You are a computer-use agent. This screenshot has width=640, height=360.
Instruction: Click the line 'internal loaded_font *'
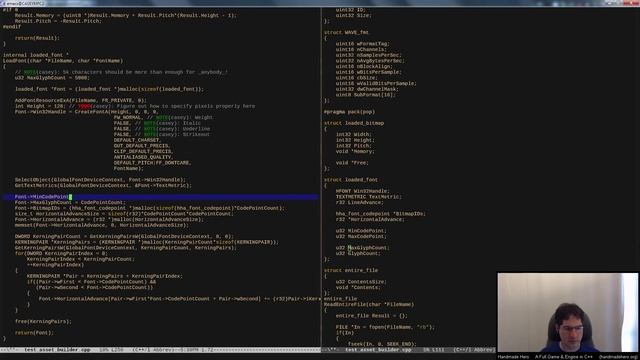point(36,55)
